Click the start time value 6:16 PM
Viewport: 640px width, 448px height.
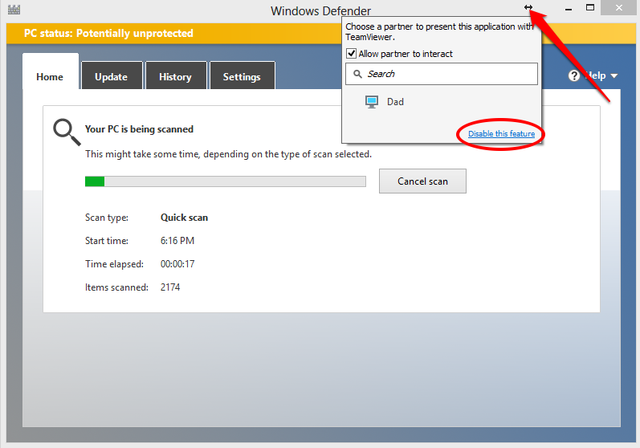177,241
